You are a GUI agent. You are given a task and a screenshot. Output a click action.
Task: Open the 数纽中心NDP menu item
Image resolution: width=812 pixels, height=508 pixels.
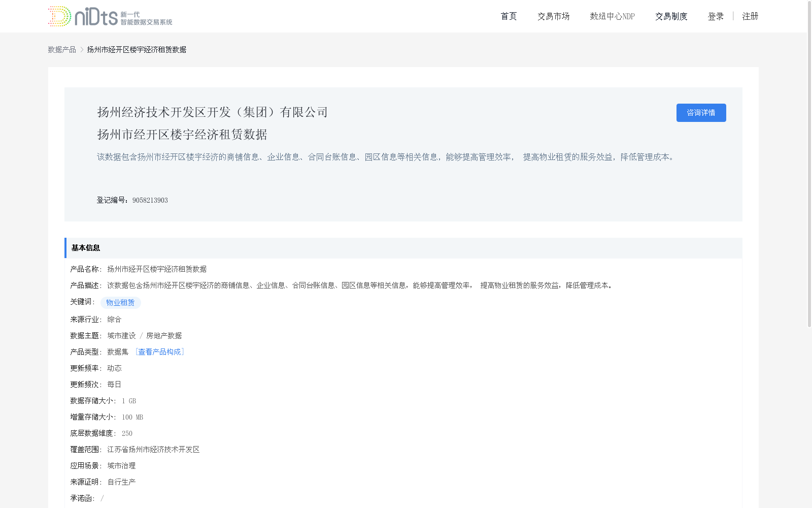[x=612, y=16]
